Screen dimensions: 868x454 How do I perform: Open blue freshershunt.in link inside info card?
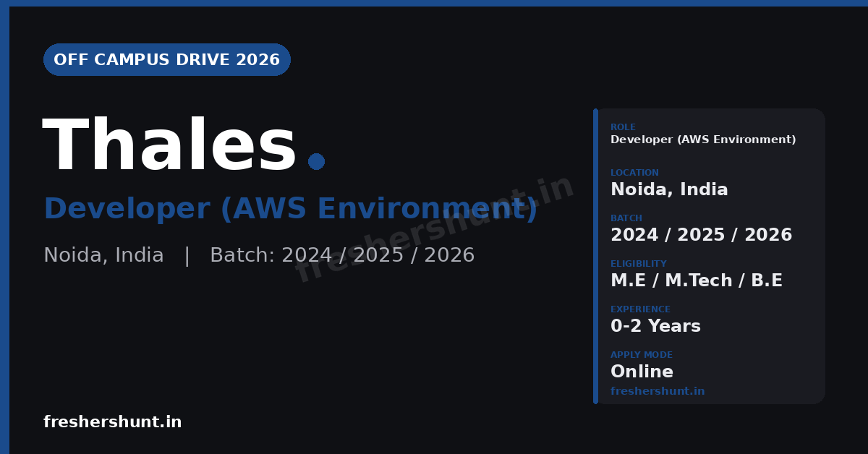coord(658,391)
